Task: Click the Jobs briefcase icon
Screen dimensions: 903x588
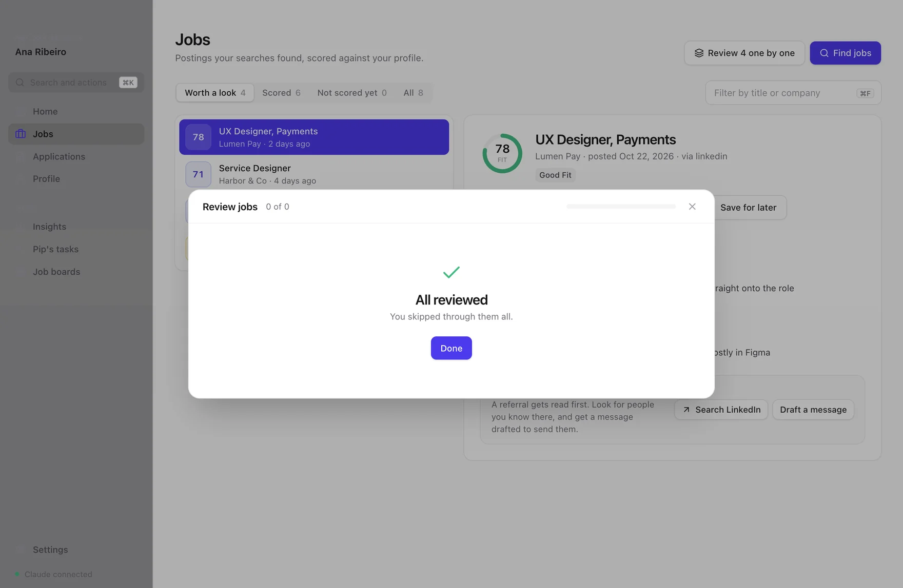Action: point(21,134)
